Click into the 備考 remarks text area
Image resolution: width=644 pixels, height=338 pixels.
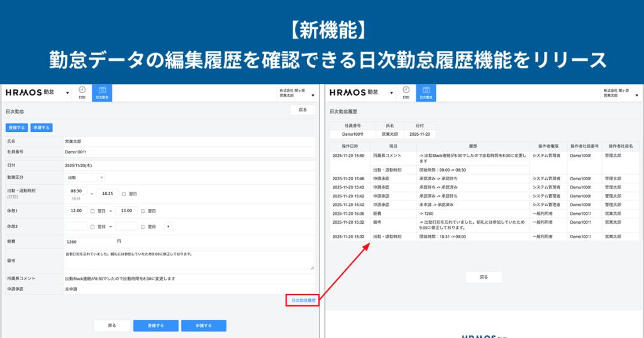point(189,259)
